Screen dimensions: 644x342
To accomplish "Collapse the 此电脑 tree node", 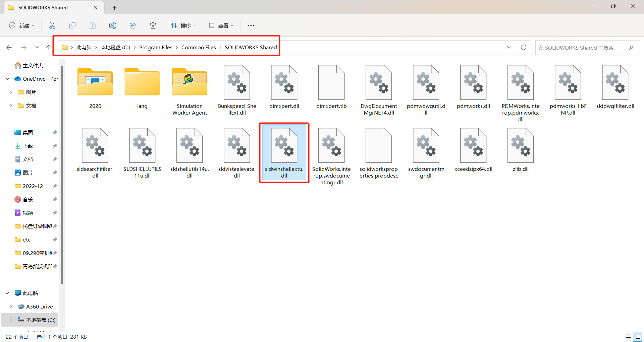I will point(7,293).
